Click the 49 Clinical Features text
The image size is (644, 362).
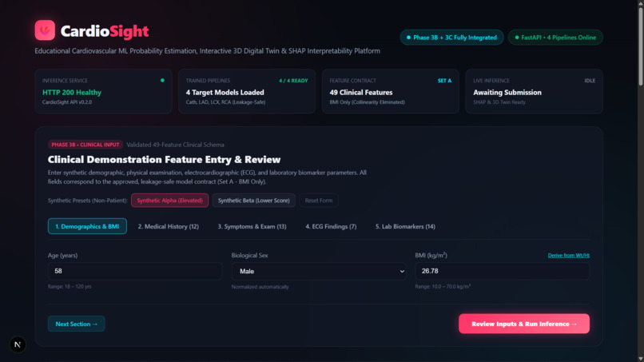coord(361,93)
